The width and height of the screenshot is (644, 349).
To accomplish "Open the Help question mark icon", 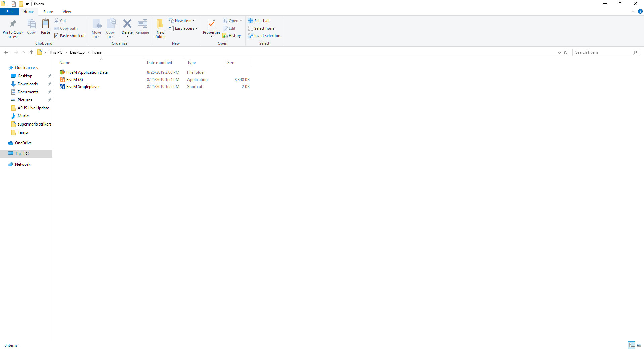I will [640, 11].
